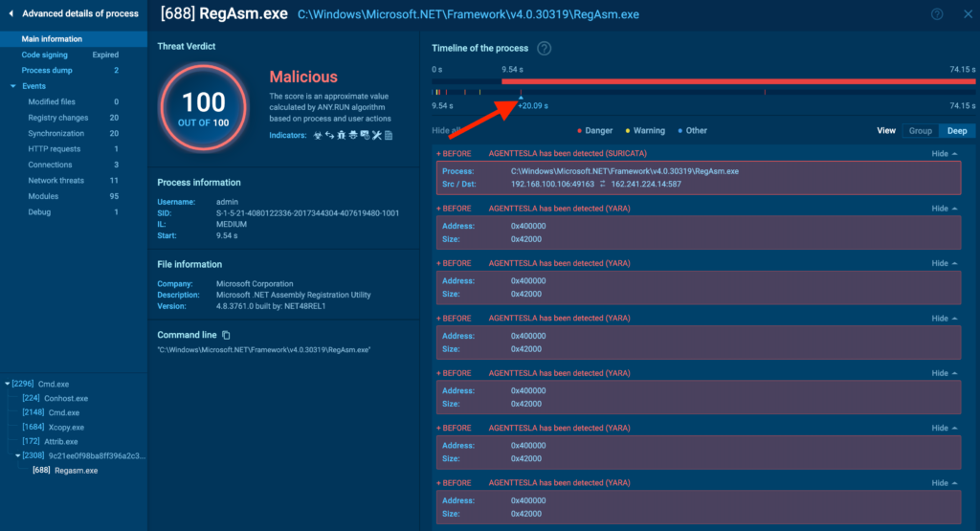Select Process dump in the sidebar
This screenshot has width=980, height=531.
[x=49, y=71]
